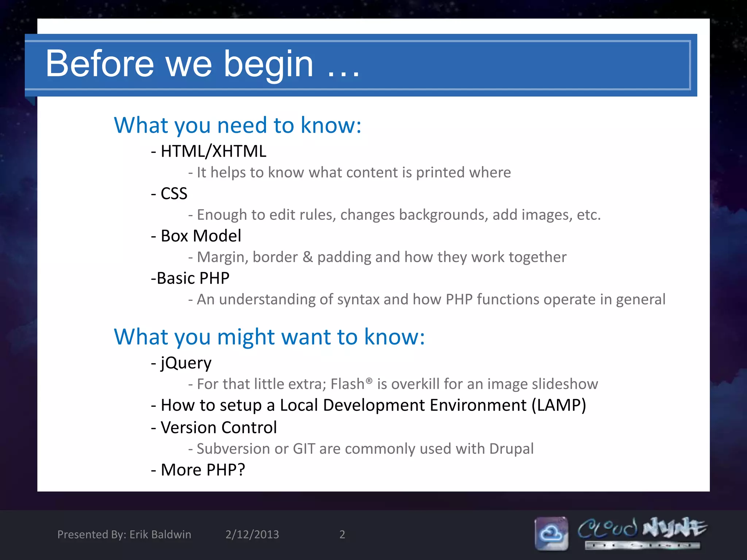Click the jQuery bullet item

(x=181, y=363)
